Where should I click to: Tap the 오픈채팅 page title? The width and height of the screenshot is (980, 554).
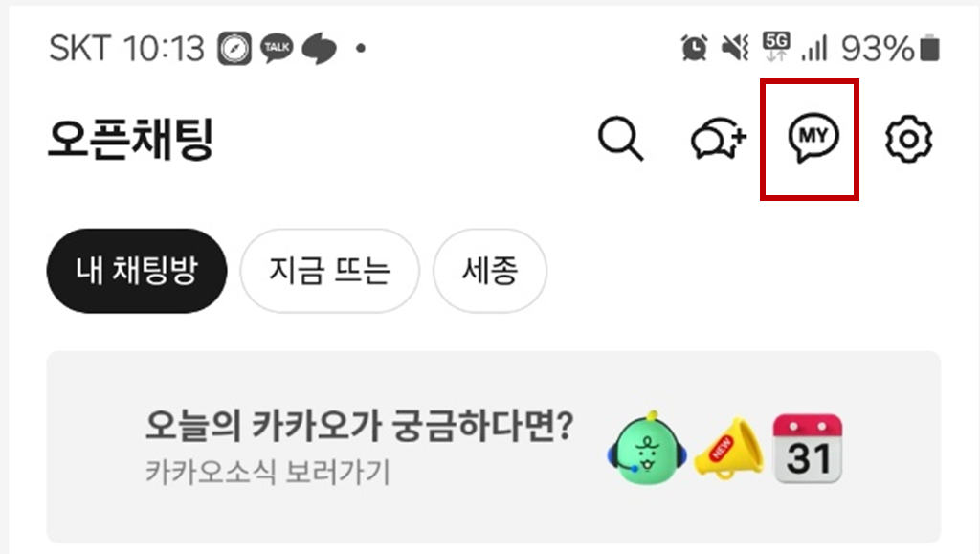[x=131, y=139]
